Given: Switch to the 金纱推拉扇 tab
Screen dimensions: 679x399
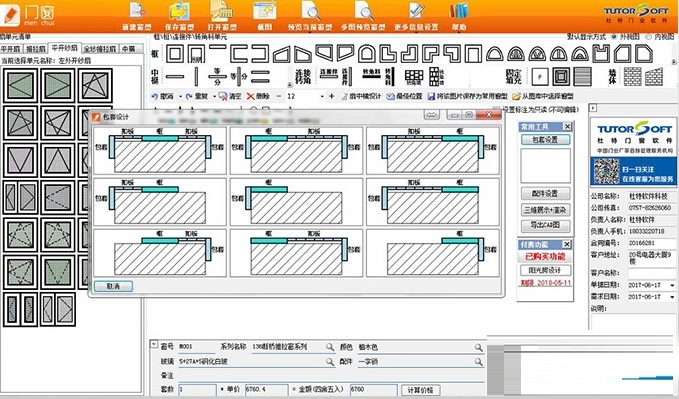Looking at the screenshot, I should pos(100,49).
